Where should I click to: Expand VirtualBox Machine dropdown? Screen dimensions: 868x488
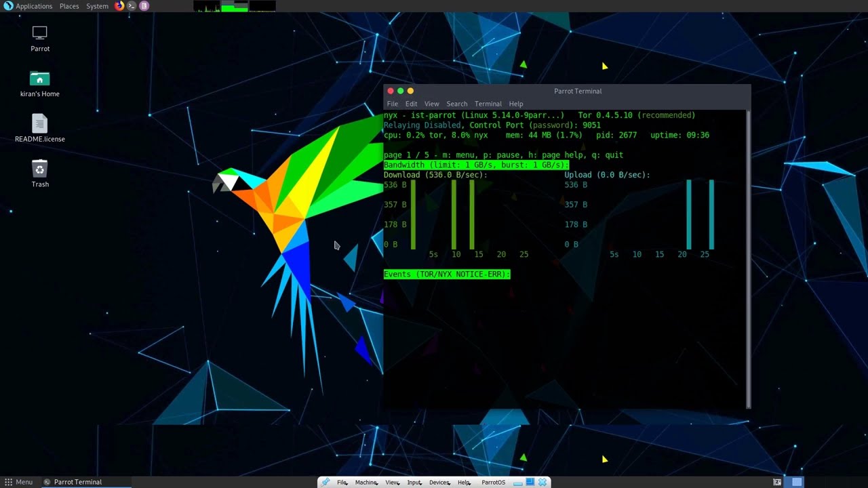[x=367, y=482]
